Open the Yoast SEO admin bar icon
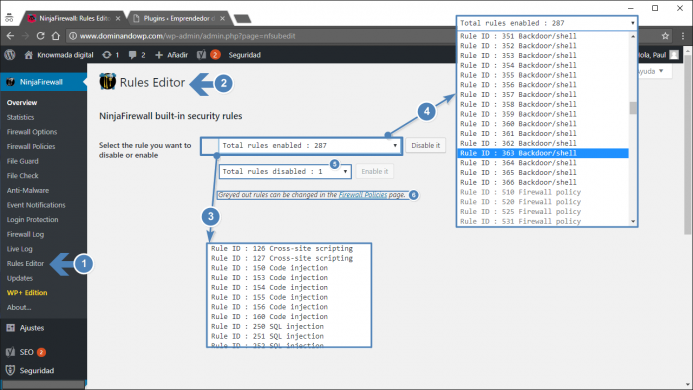The height and width of the screenshot is (390, 693). [x=208, y=55]
